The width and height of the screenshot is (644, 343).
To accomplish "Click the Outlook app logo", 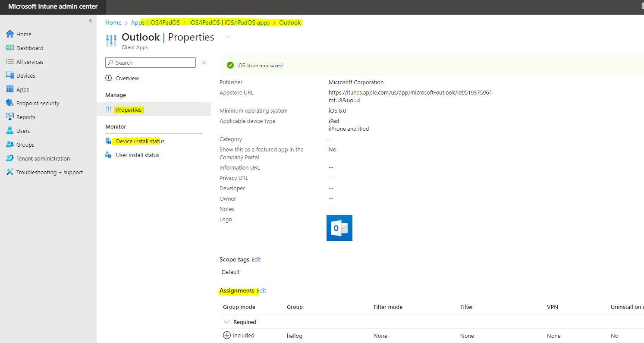I will click(x=339, y=228).
